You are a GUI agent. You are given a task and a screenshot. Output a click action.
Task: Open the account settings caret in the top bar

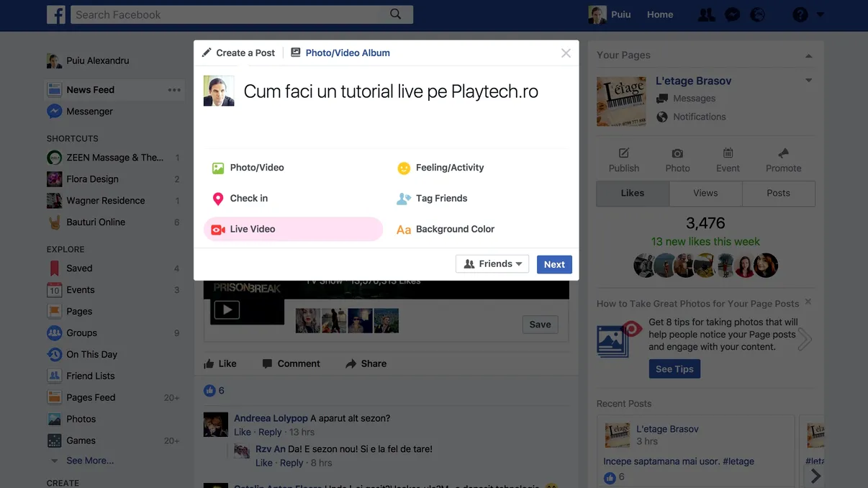tap(821, 14)
